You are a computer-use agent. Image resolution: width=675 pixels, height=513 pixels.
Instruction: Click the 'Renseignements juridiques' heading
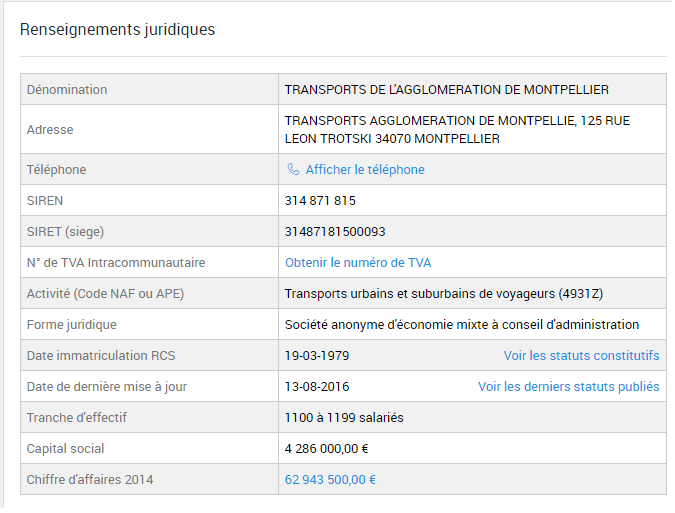(x=117, y=29)
